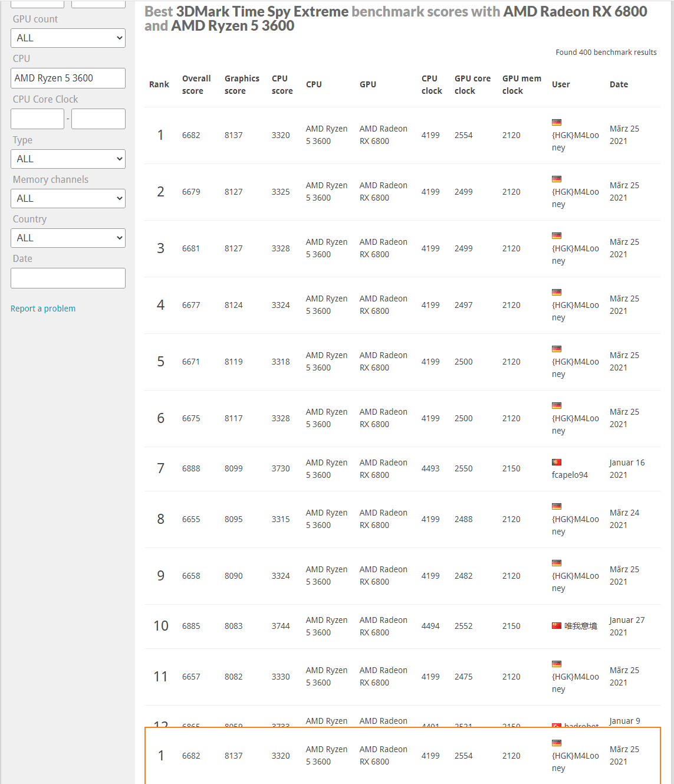
Task: Click the Report a problem link
Action: (43, 309)
